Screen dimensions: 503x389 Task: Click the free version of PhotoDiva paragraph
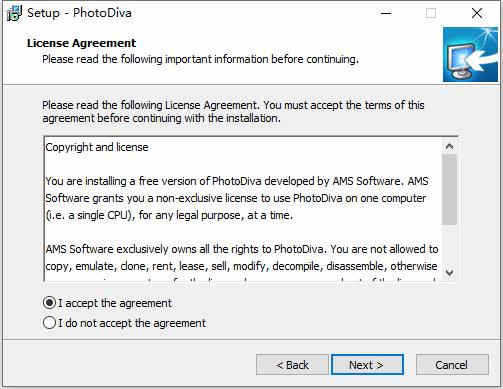coord(237,198)
